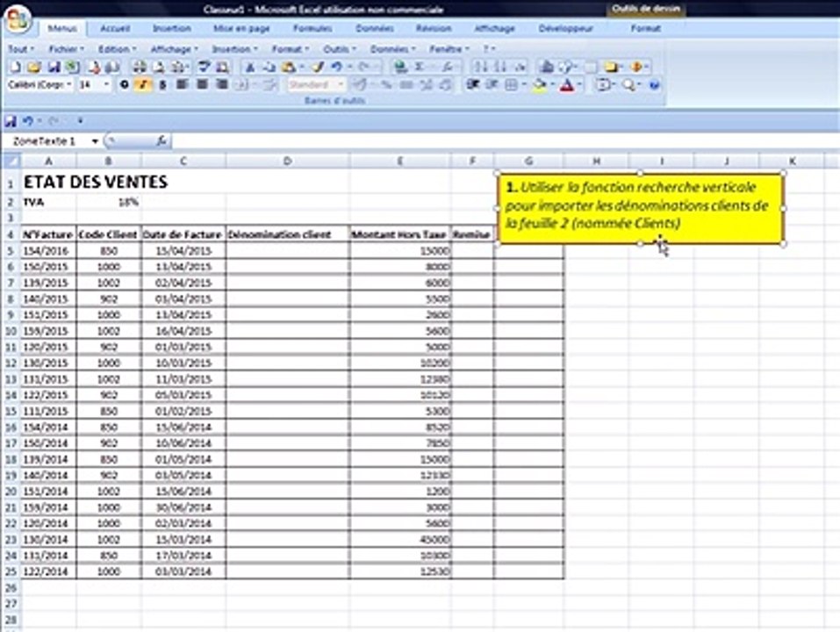Toggle merge and center button
The height and width of the screenshot is (632, 840).
pos(241,84)
